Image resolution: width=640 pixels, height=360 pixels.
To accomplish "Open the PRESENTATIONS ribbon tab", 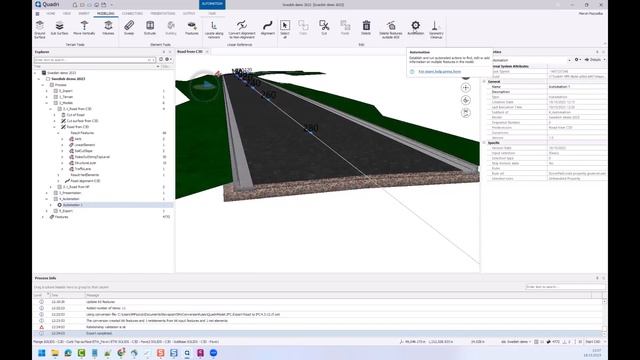I will [x=162, y=13].
